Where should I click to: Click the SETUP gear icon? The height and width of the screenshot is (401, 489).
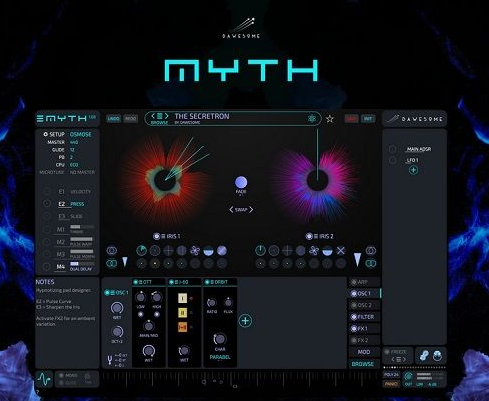click(x=45, y=134)
